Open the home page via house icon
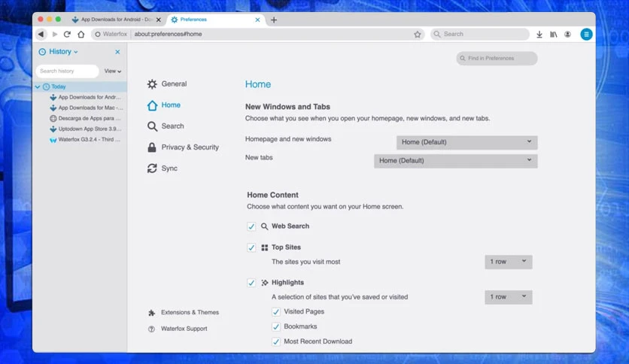 tap(81, 34)
